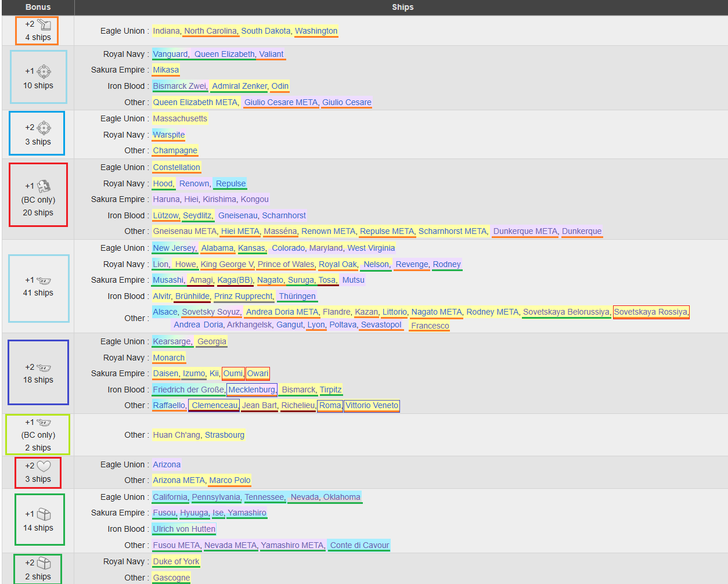
Task: Open the Constellation ship link
Action: (176, 167)
